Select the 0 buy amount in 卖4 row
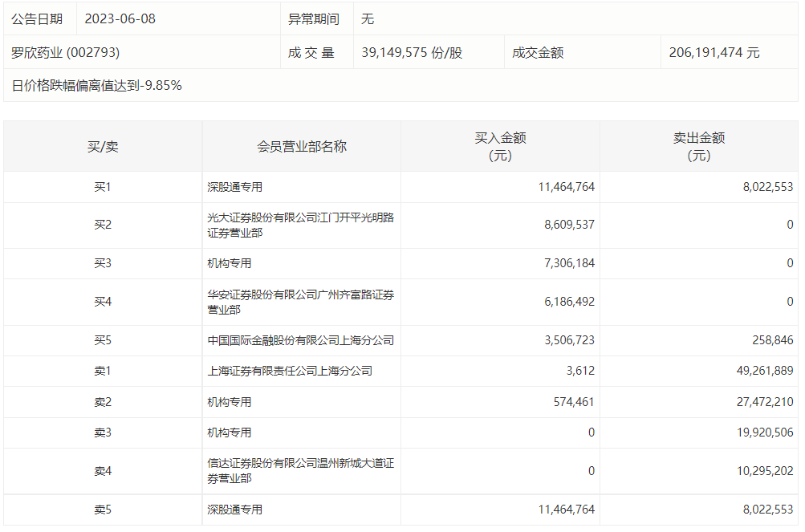This screenshot has height=532, width=805. click(592, 471)
